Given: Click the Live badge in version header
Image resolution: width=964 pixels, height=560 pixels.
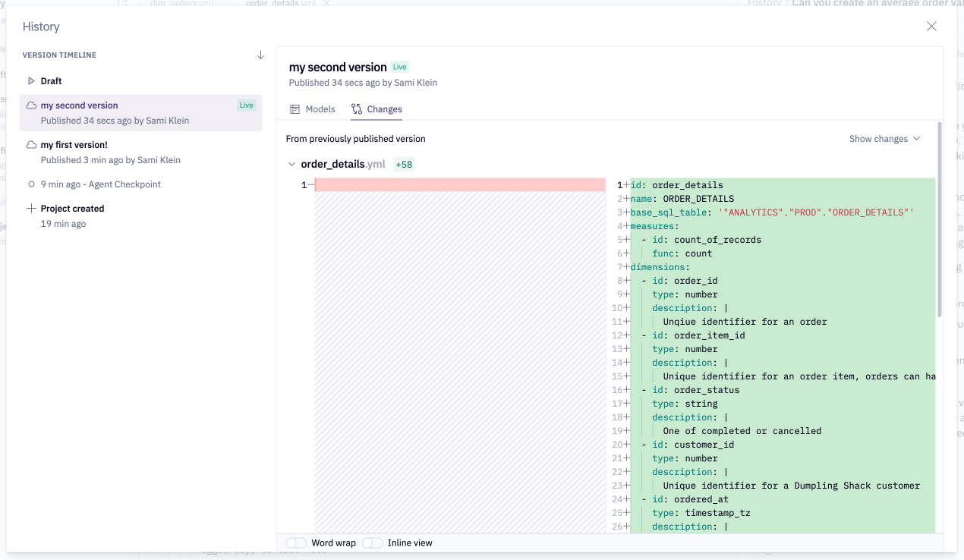Looking at the screenshot, I should point(399,67).
